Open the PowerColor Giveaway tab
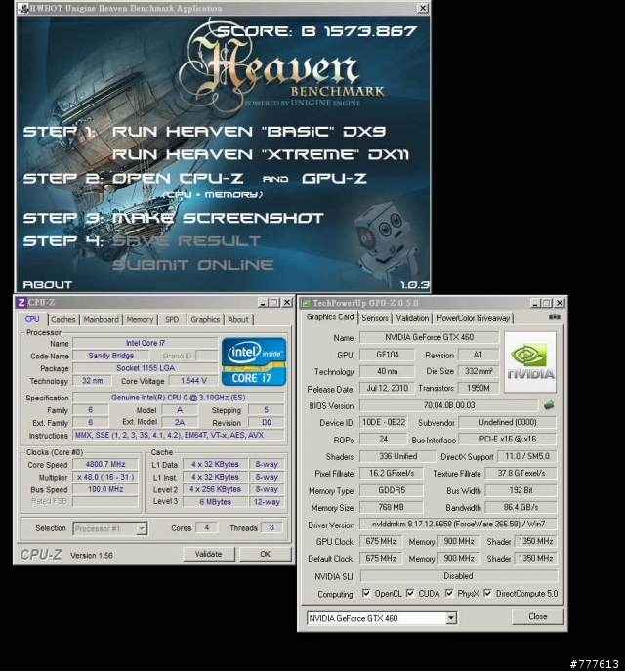Screen dimensions: 625x672 [x=473, y=318]
